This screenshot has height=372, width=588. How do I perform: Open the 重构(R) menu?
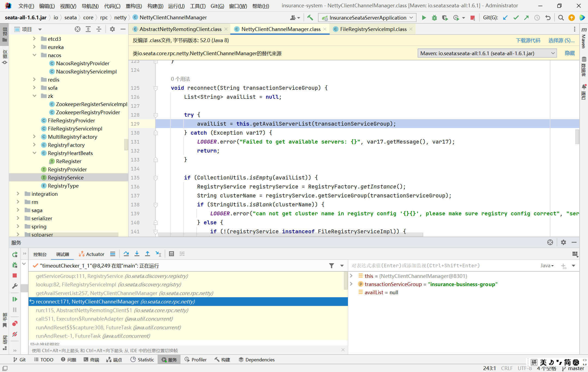(x=134, y=6)
